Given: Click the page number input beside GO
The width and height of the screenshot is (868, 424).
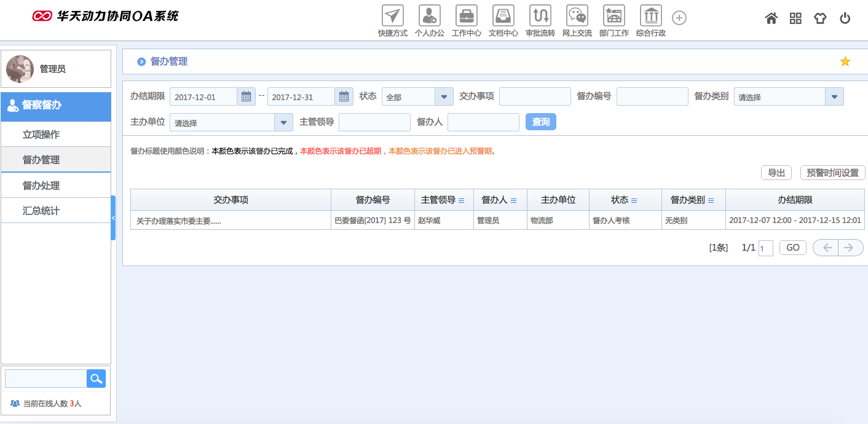Looking at the screenshot, I should tap(765, 247).
